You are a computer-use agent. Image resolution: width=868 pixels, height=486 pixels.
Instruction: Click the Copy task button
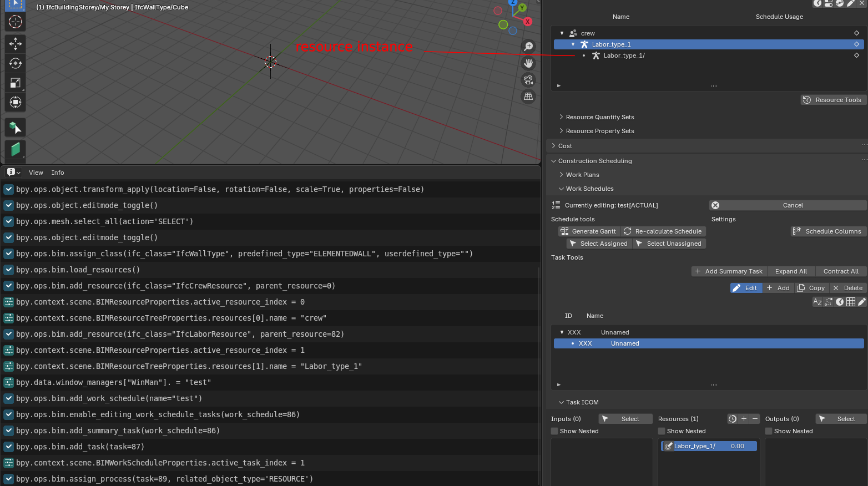pyautogui.click(x=811, y=288)
